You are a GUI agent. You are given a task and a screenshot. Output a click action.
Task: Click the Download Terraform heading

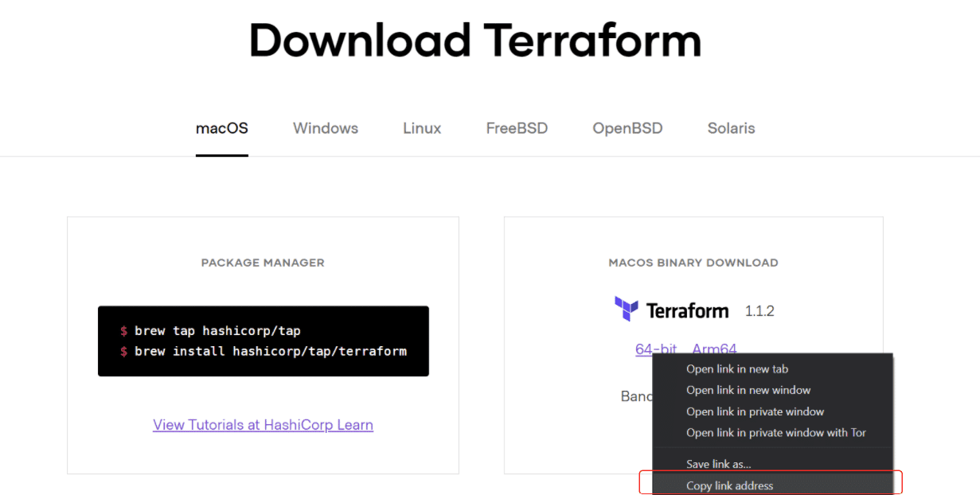(475, 41)
